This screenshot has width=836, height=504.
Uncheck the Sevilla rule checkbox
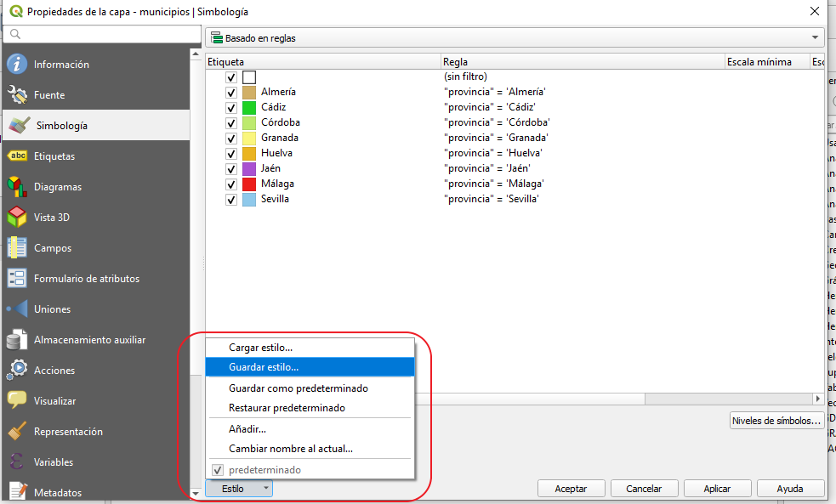[230, 200]
